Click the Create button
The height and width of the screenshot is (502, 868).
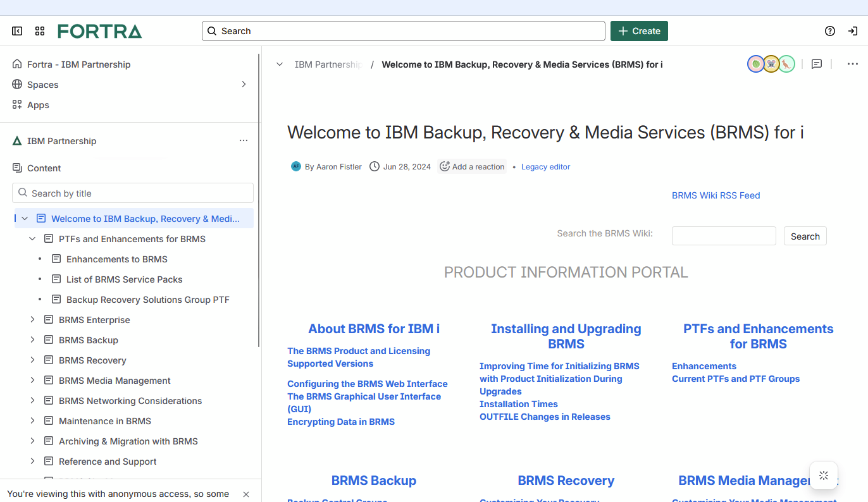point(639,31)
